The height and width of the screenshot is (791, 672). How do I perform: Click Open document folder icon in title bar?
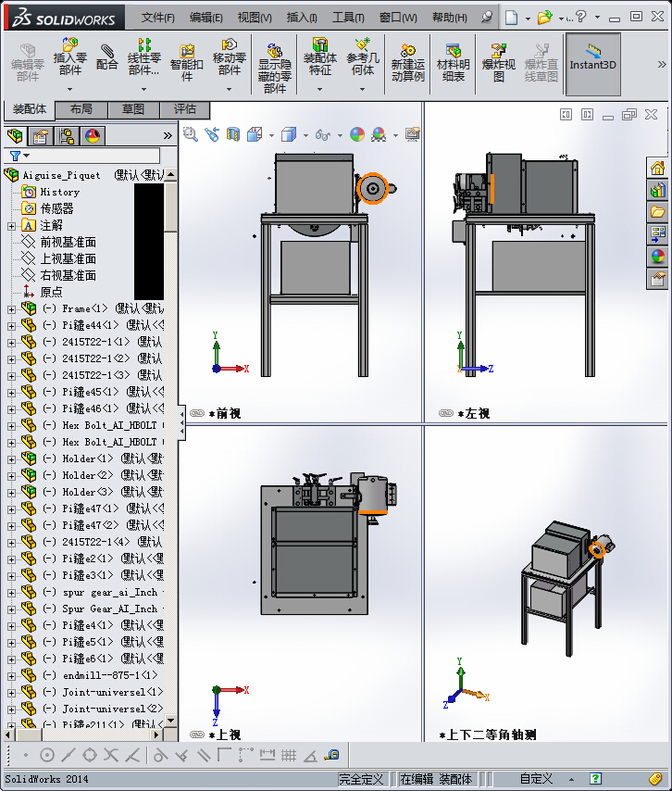[544, 18]
